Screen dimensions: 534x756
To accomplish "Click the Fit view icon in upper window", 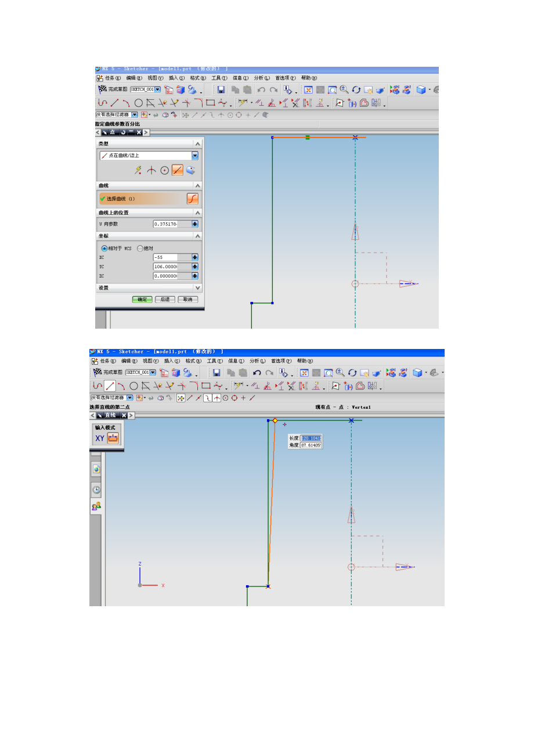I will [308, 89].
